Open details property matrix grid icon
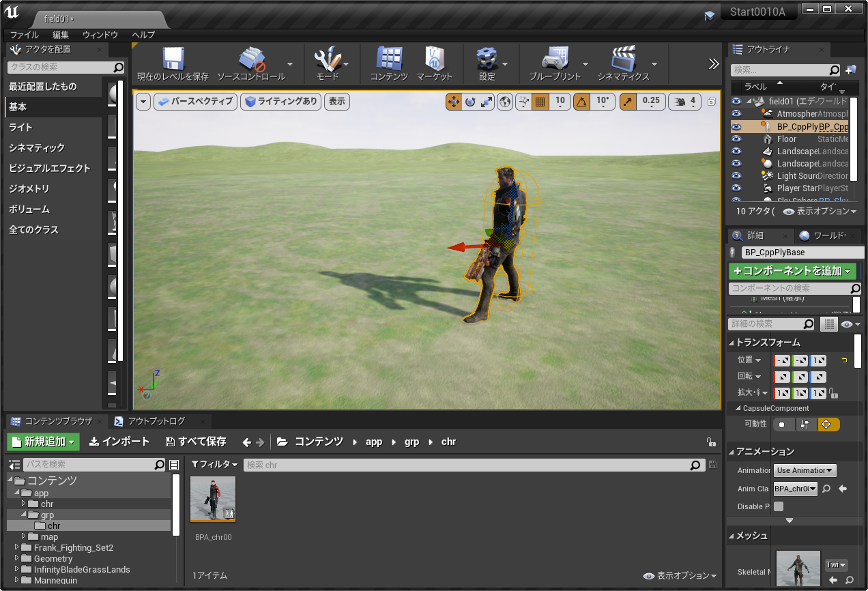The image size is (868, 591). tap(828, 324)
